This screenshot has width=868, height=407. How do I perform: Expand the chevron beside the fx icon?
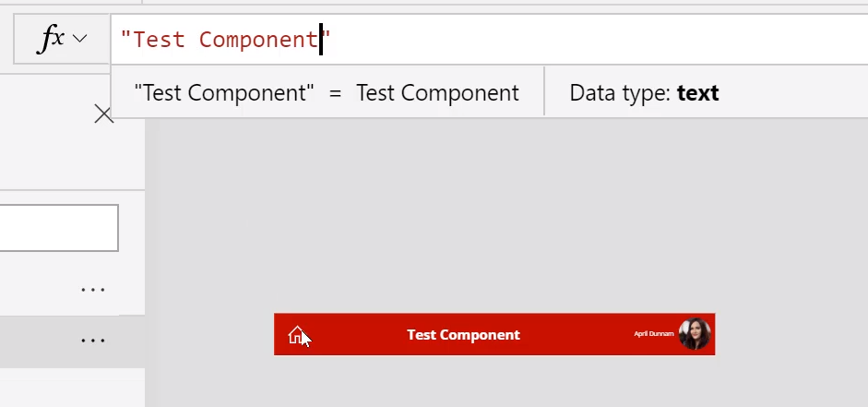79,39
